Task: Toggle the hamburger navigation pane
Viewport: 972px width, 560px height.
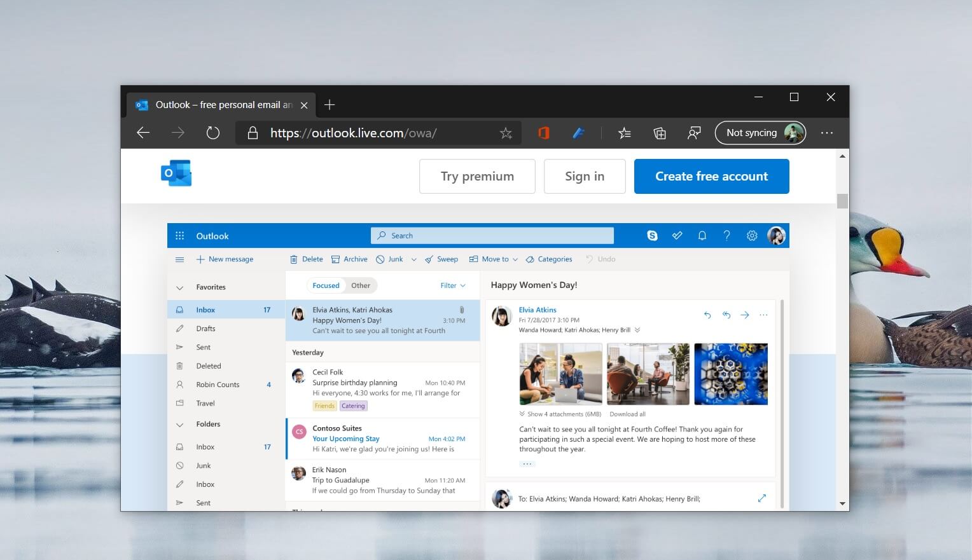Action: (x=179, y=259)
